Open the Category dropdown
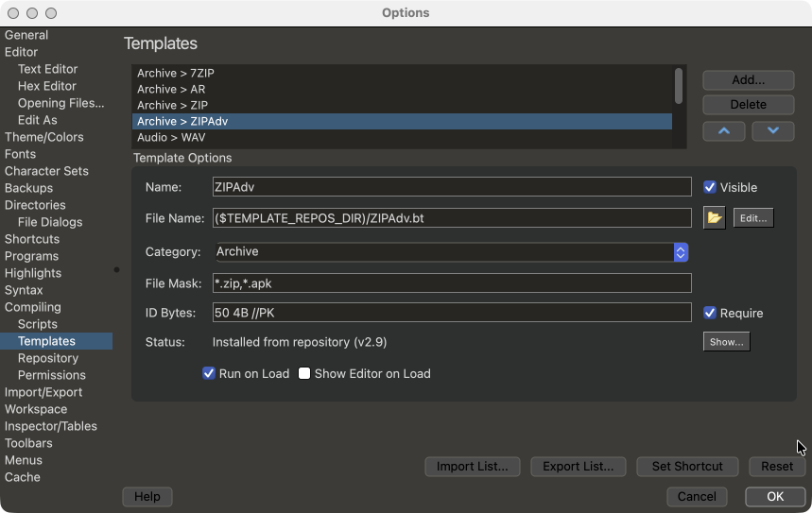This screenshot has width=812, height=513. coord(680,252)
